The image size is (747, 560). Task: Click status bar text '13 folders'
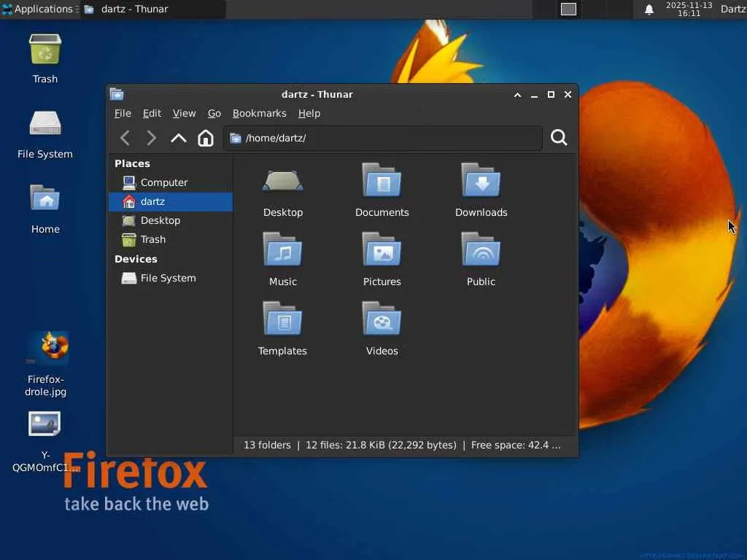tap(267, 446)
